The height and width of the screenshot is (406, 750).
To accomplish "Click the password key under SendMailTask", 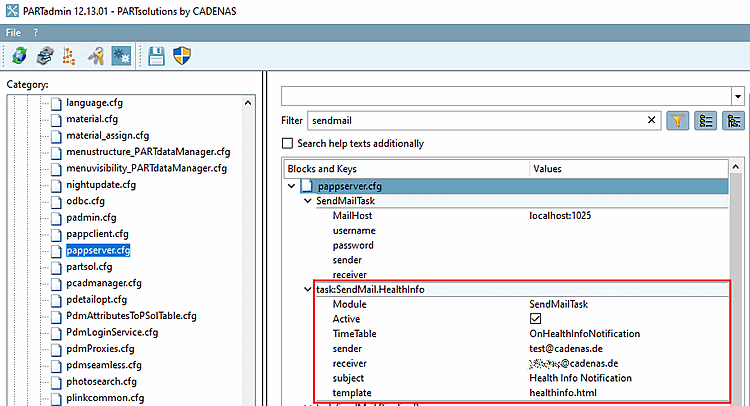I will point(353,245).
